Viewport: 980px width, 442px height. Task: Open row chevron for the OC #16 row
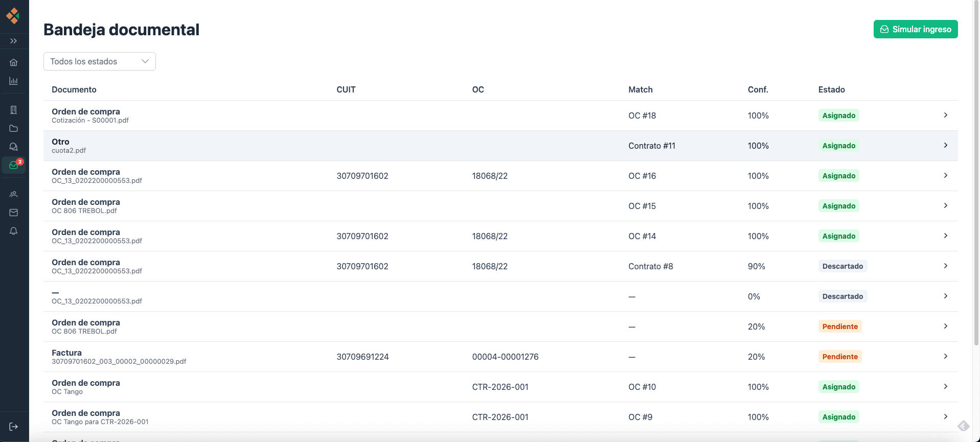(945, 175)
